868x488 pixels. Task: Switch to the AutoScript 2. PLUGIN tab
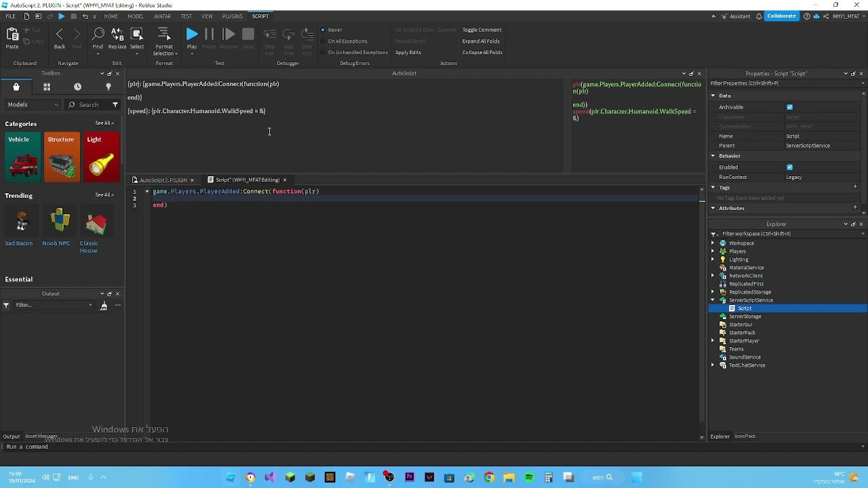pyautogui.click(x=163, y=180)
